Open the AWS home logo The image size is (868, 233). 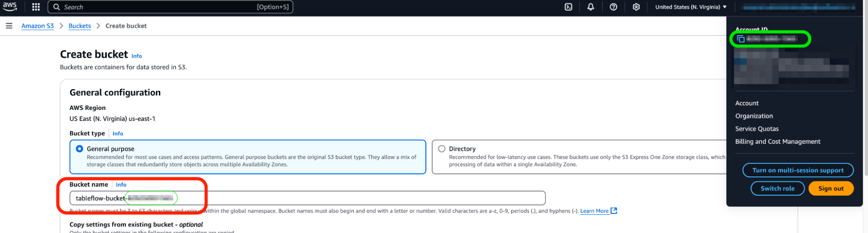(x=10, y=7)
